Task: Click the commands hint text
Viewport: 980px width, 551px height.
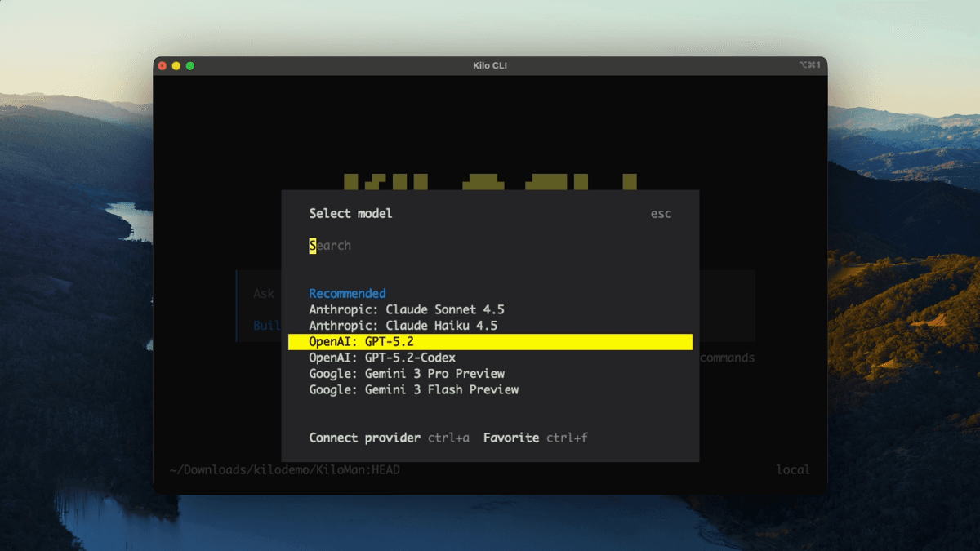Action: click(x=727, y=358)
